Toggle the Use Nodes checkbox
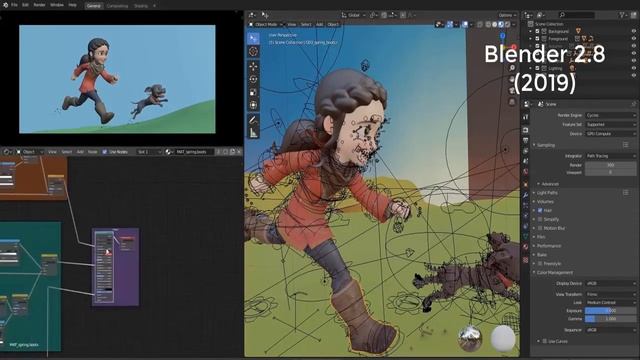The height and width of the screenshot is (360, 640). (104, 152)
